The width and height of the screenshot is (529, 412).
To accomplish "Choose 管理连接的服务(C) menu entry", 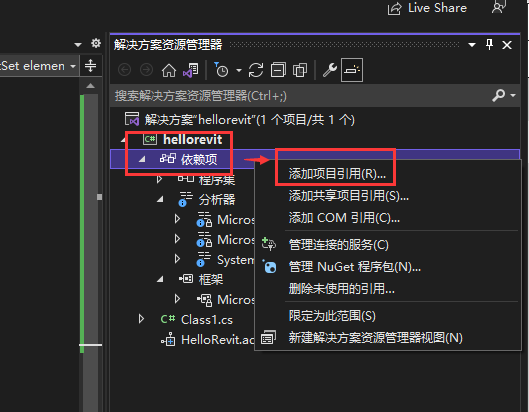I will [x=338, y=245].
